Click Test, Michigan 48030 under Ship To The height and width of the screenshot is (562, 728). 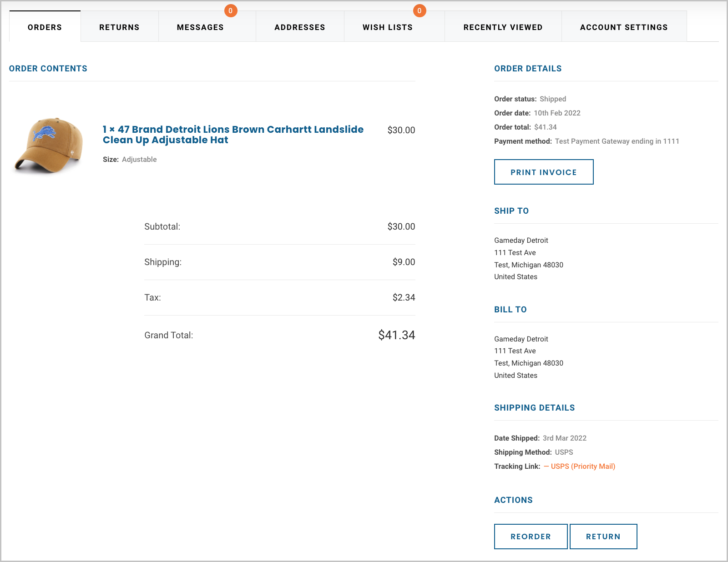[529, 265]
